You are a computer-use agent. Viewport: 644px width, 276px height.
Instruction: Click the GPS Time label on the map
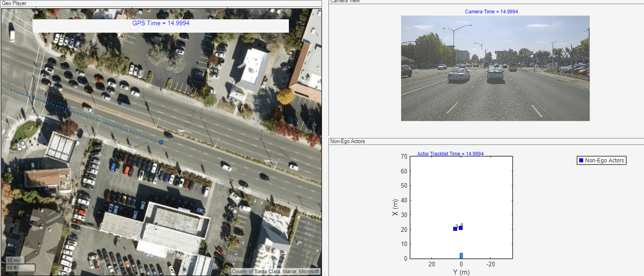[161, 23]
